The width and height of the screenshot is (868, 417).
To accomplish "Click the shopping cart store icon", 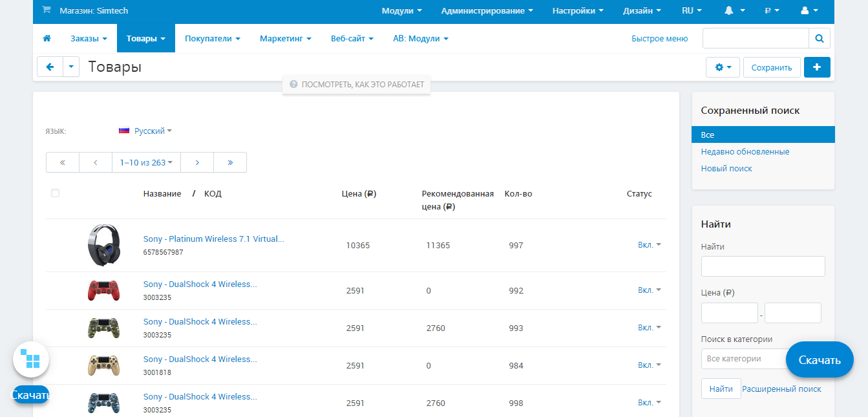I will (46, 10).
